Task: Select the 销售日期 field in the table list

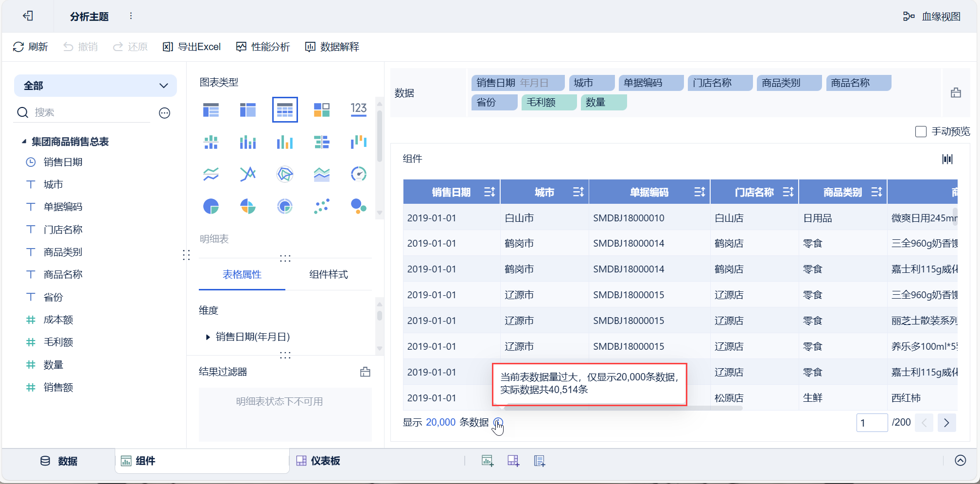Action: pyautogui.click(x=63, y=162)
